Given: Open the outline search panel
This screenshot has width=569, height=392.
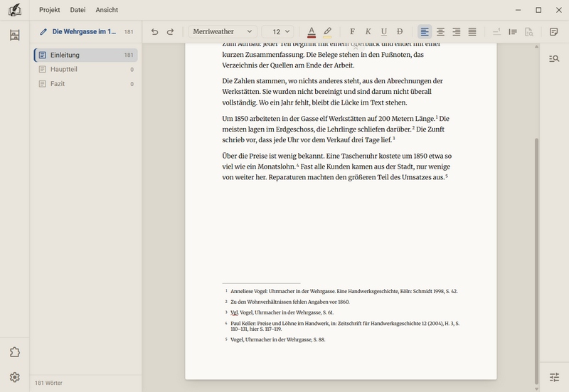Looking at the screenshot, I should (x=554, y=58).
